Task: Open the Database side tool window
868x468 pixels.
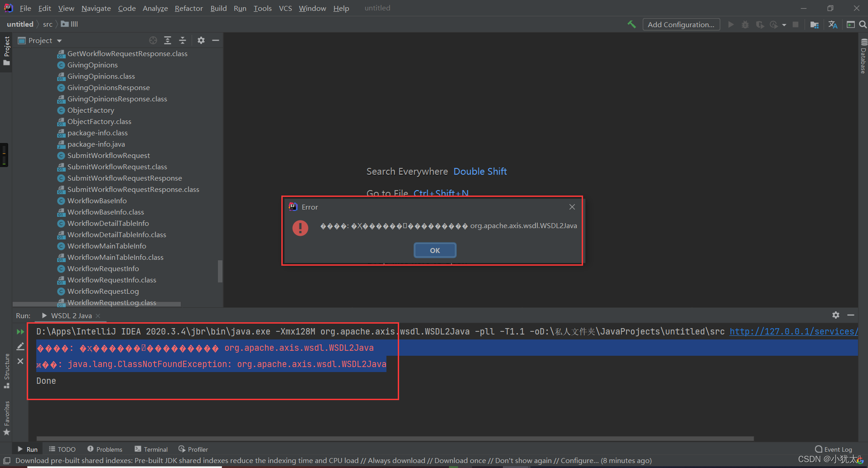Action: pyautogui.click(x=863, y=56)
